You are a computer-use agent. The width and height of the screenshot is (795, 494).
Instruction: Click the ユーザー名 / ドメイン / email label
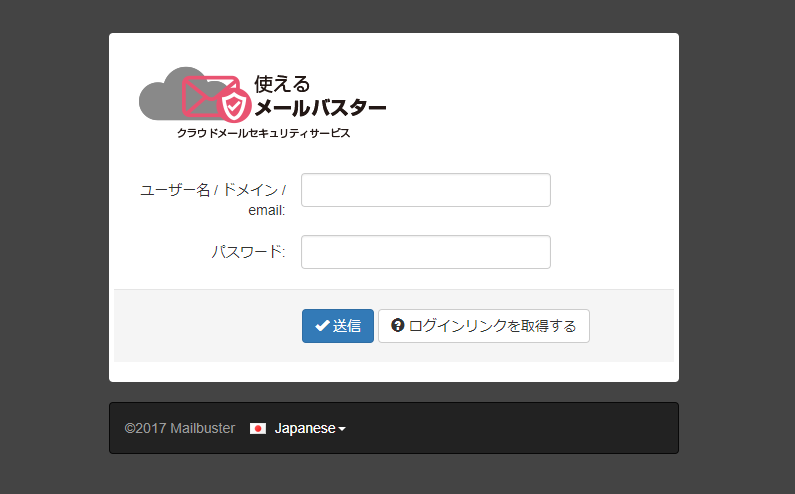[x=213, y=200]
